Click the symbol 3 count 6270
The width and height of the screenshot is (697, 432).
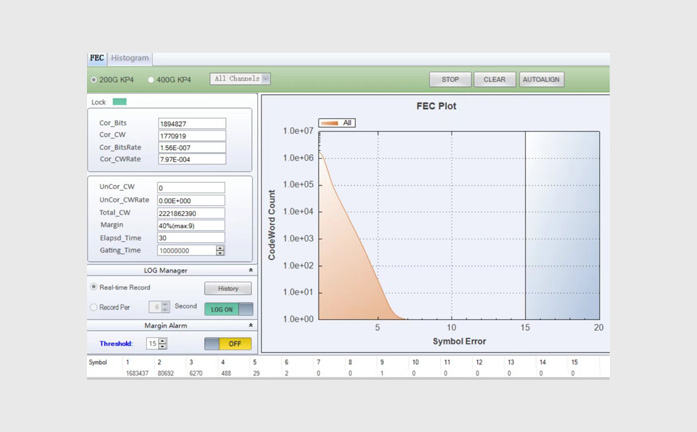pos(196,373)
